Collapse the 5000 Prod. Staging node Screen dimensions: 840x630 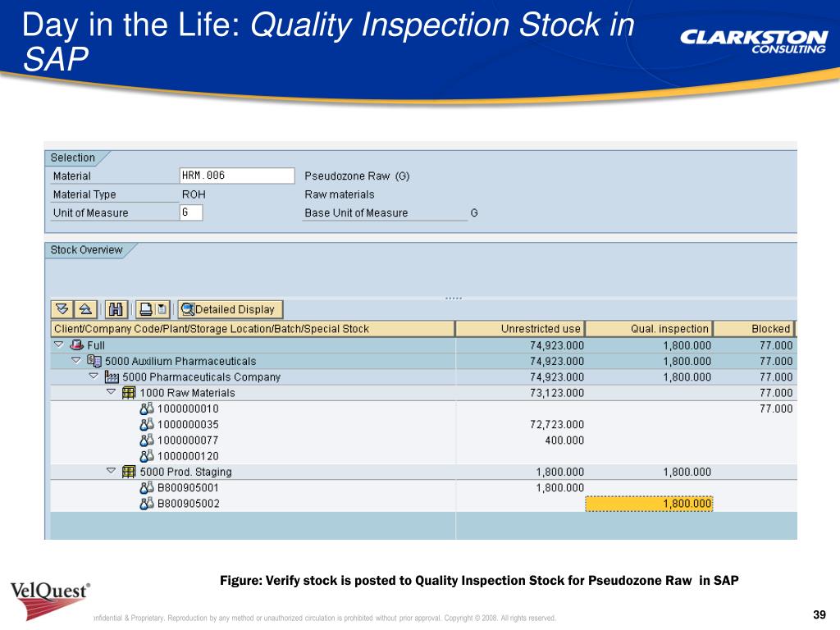click(111, 471)
